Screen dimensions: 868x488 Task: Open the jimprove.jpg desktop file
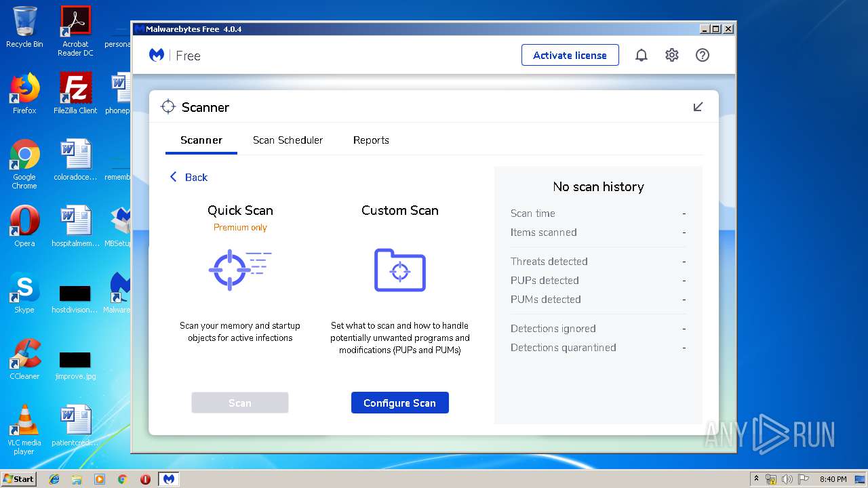click(x=75, y=363)
